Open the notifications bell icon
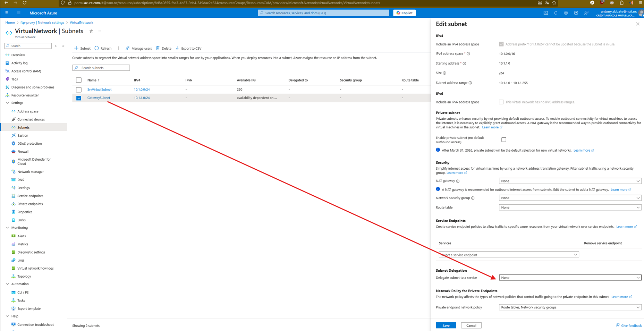Screen dimensions: 644x331 click(x=556, y=13)
